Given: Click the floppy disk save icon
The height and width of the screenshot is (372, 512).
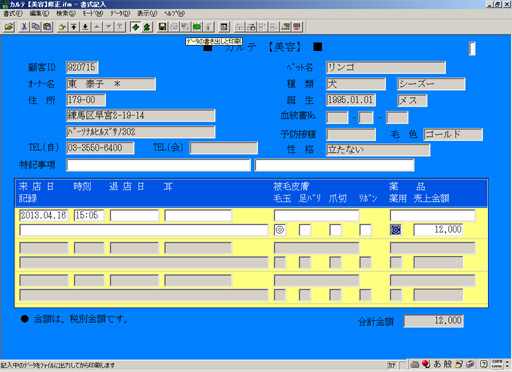Looking at the screenshot, I should 162,27.
